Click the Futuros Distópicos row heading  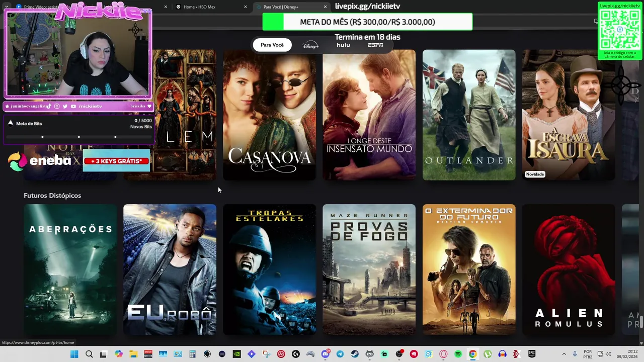[52, 195]
